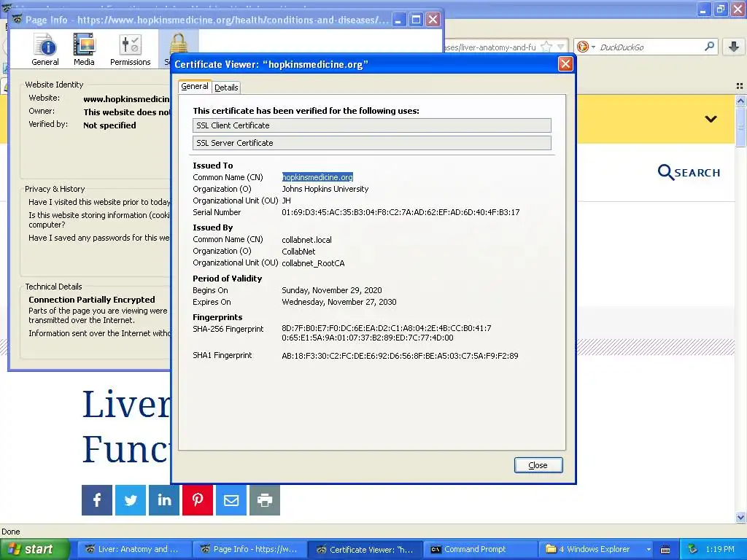Switch to Liver: Anatomy taskbar window
747x560 pixels.
134,549
